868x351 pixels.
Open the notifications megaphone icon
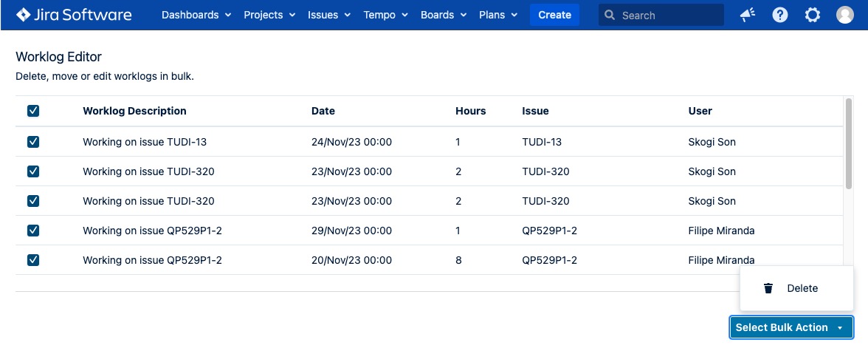click(x=748, y=15)
